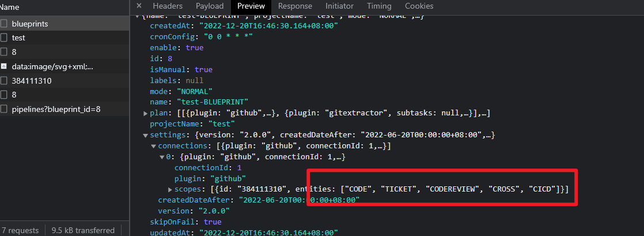Switch to the Headers tab
The height and width of the screenshot is (236, 644).
click(x=168, y=6)
